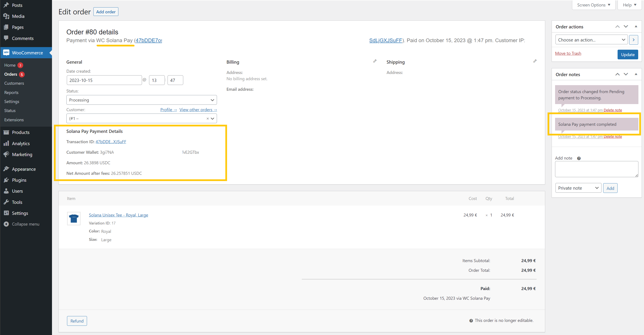The width and height of the screenshot is (644, 335).
Task: Open the customer Profile link
Action: pos(168,110)
